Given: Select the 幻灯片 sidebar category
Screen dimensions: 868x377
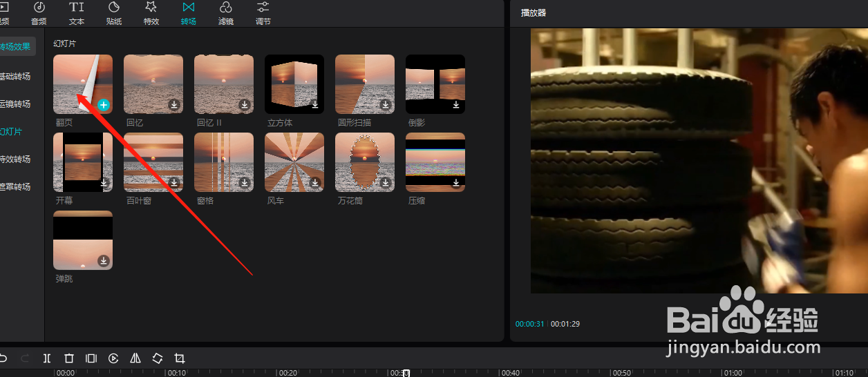Looking at the screenshot, I should click(11, 132).
